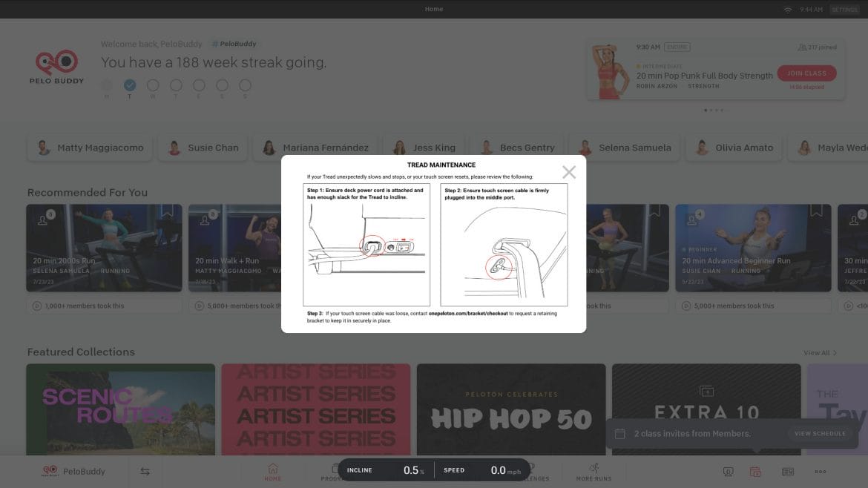
Task: Open the 20 min Advanced Beginner Run class
Action: [753, 248]
